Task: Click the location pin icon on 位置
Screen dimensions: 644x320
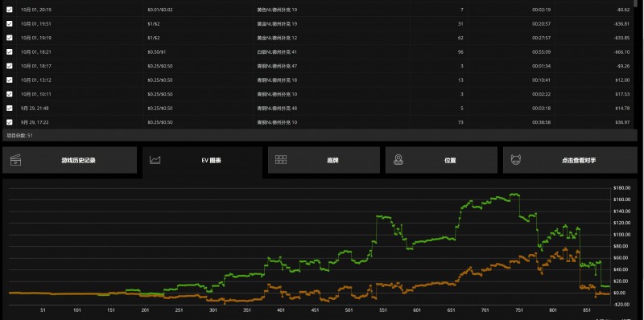Action: click(x=398, y=160)
